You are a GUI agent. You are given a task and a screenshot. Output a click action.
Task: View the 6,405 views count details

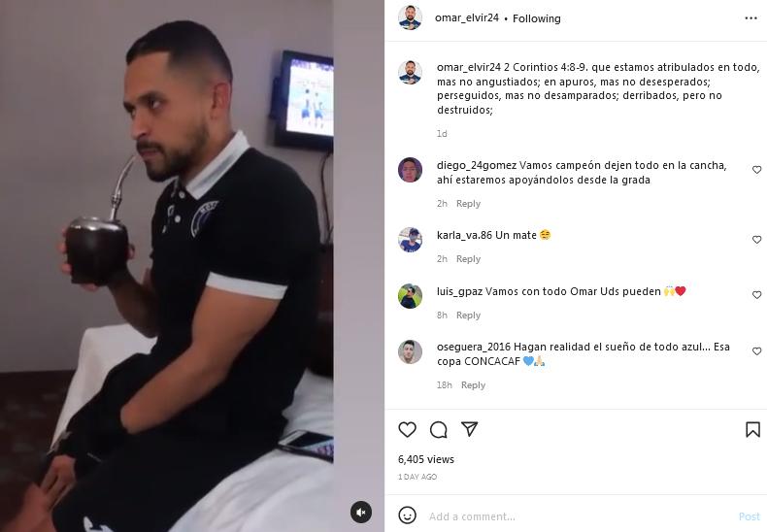(425, 459)
